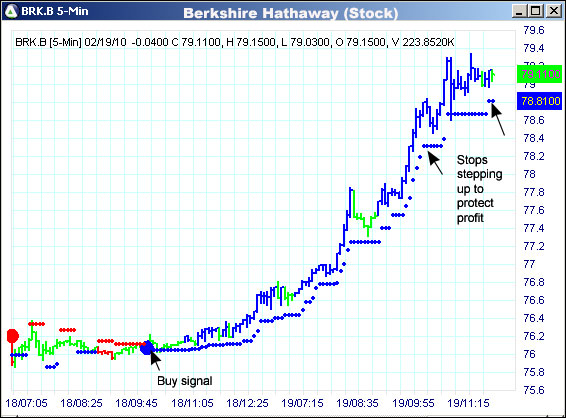Click the 79.4 price axis label
566x418 pixels.
[534, 48]
